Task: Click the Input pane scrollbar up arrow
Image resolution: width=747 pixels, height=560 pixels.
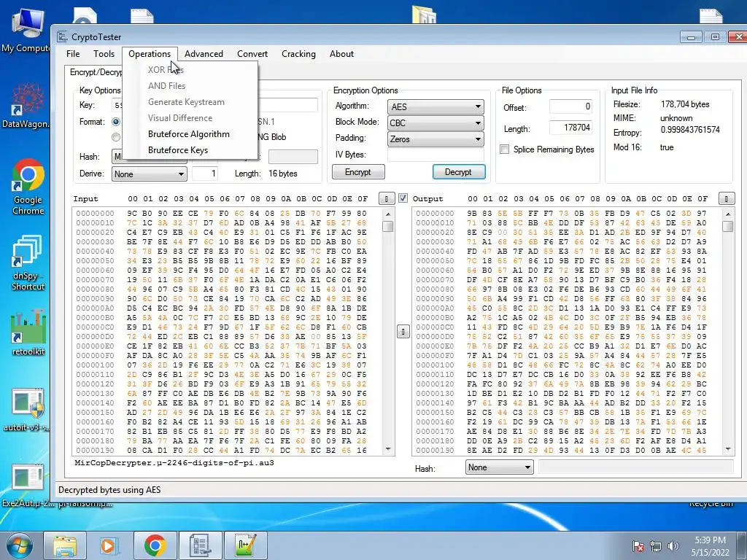Action: (x=388, y=214)
